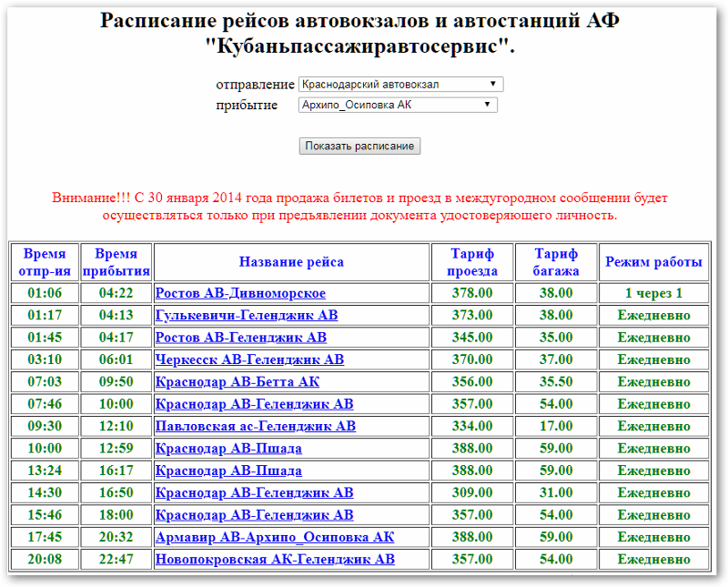Select departure time 20:08
Screen dimensions: 728x587
pyautogui.click(x=45, y=559)
